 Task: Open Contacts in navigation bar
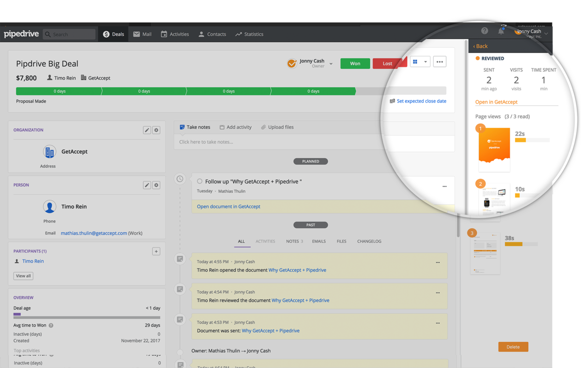(212, 34)
